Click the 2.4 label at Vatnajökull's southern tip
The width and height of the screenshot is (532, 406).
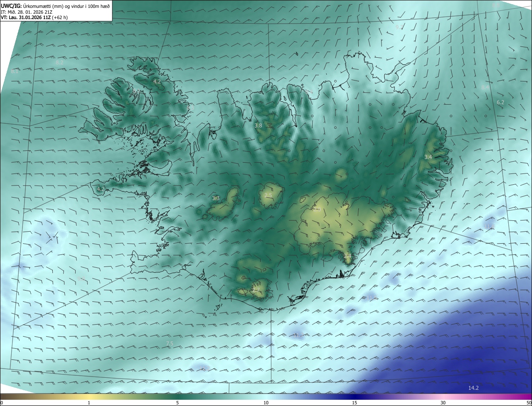tap(347, 256)
